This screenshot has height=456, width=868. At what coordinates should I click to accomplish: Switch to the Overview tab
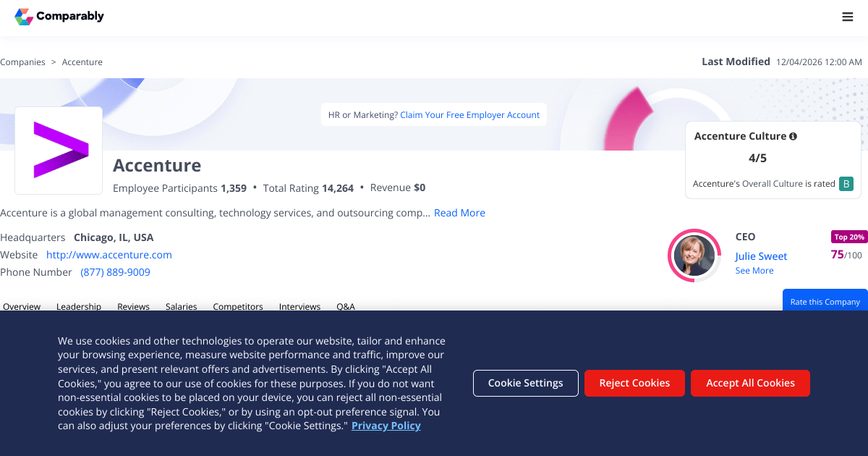click(x=22, y=306)
